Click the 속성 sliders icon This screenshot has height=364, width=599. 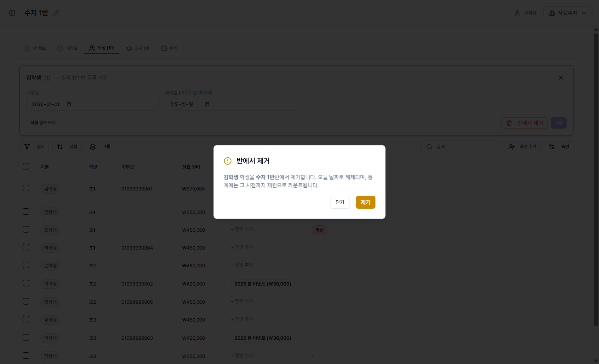552,147
